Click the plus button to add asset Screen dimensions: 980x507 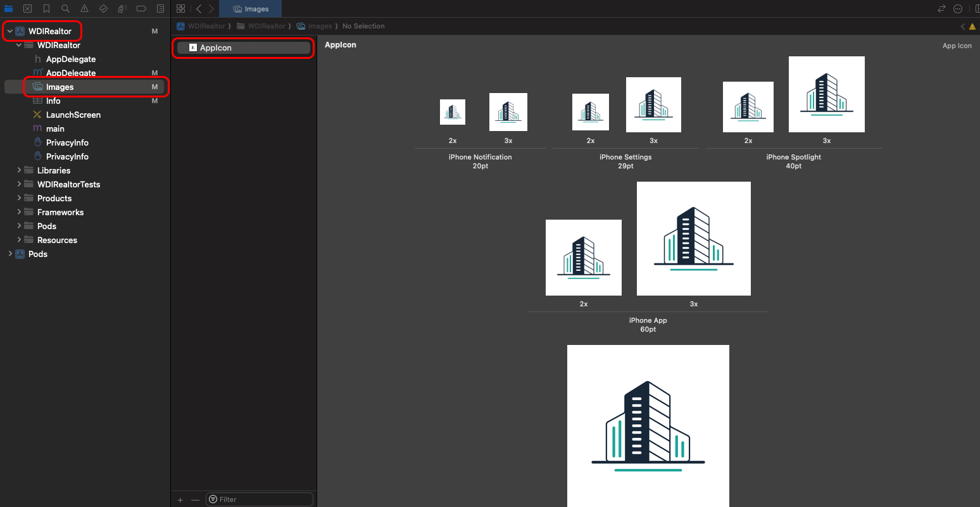pyautogui.click(x=180, y=500)
